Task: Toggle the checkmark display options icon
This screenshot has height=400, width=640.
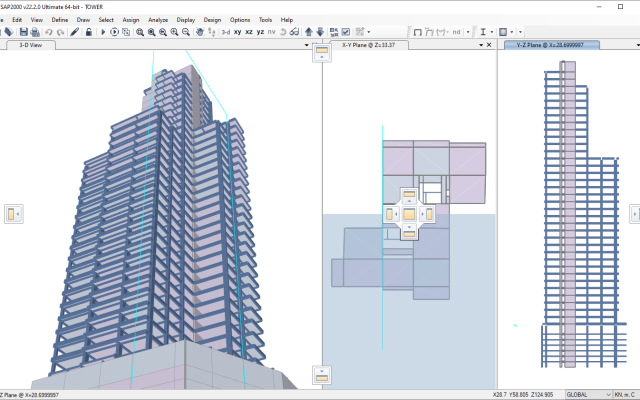Action: pyautogui.click(x=345, y=32)
